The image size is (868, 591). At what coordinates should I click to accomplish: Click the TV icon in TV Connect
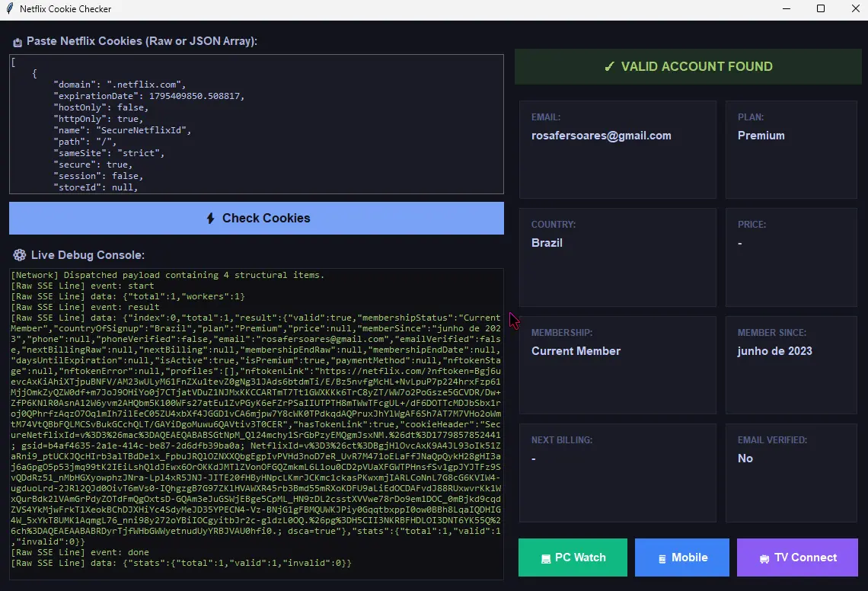[x=764, y=559]
